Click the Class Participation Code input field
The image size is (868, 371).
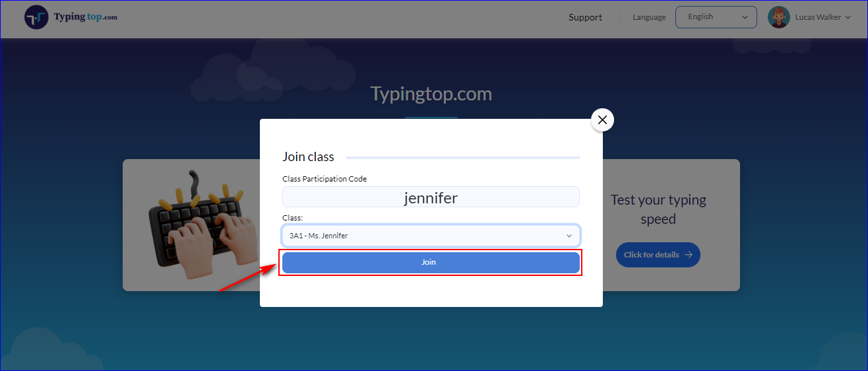[x=431, y=197]
